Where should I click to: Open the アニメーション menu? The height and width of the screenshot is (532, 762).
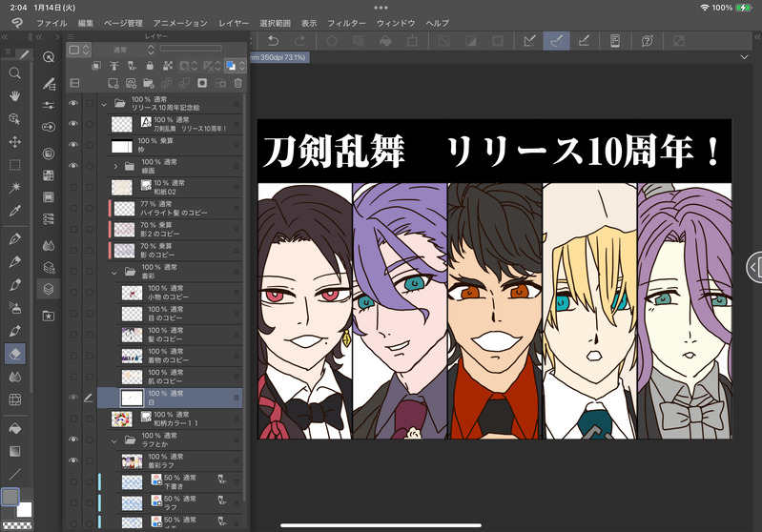click(x=180, y=23)
